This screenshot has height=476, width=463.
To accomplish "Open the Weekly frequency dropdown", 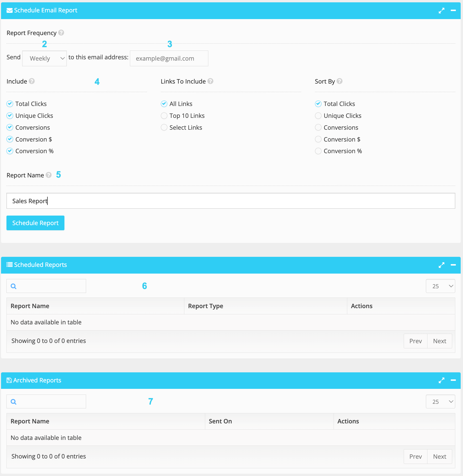I will (x=44, y=59).
